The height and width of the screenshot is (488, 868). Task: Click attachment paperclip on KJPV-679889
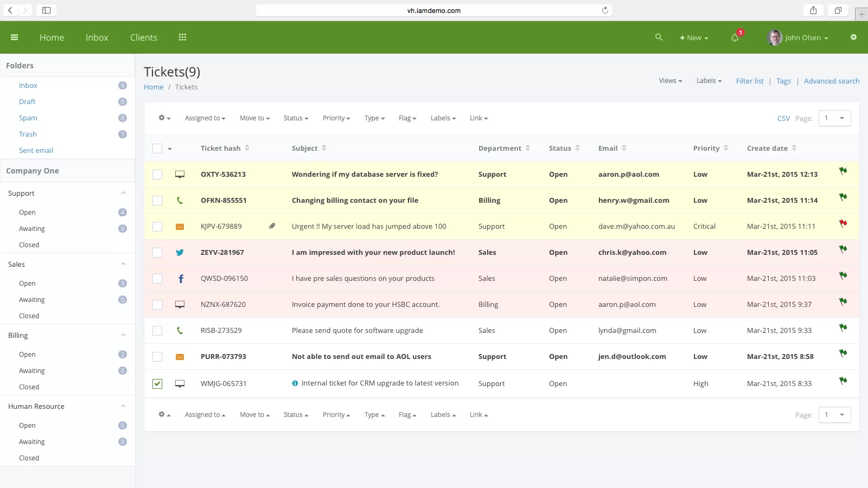pos(272,226)
